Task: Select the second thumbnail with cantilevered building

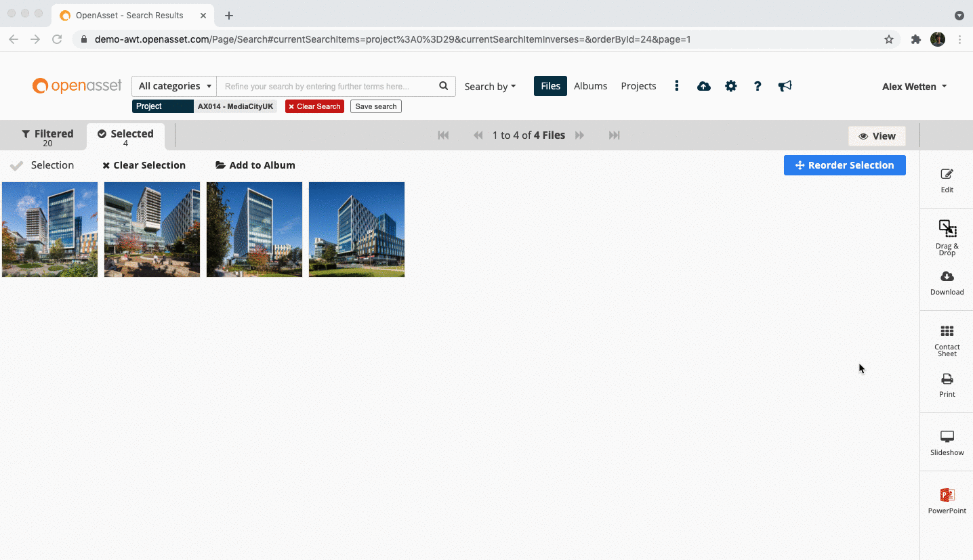Action: point(152,230)
